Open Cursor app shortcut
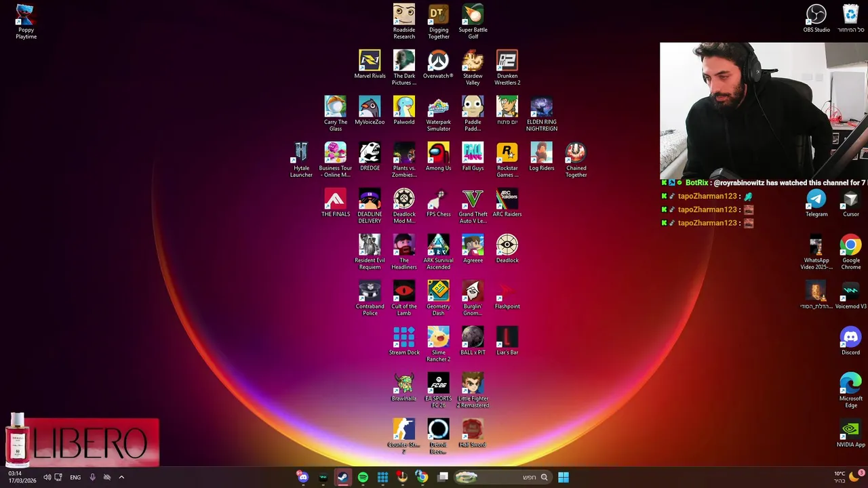The image size is (868, 488). click(851, 203)
